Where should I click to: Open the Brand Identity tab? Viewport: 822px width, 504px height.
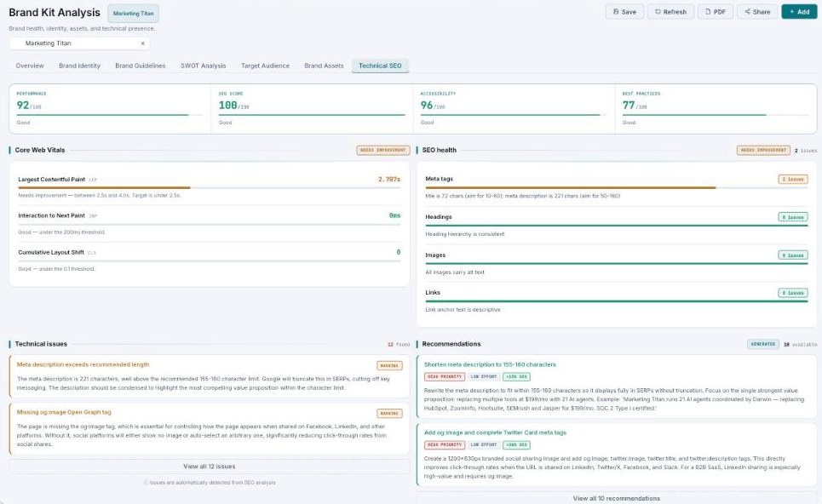click(x=80, y=66)
